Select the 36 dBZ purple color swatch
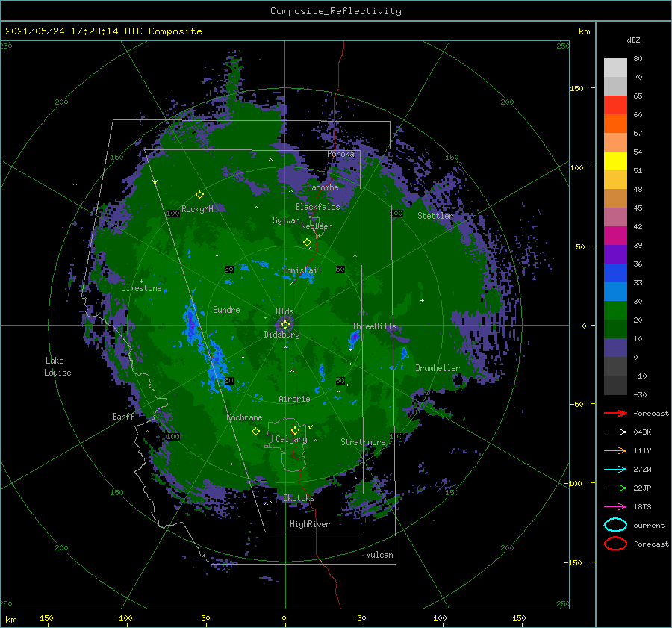Image resolution: width=672 pixels, height=628 pixels. click(x=615, y=254)
